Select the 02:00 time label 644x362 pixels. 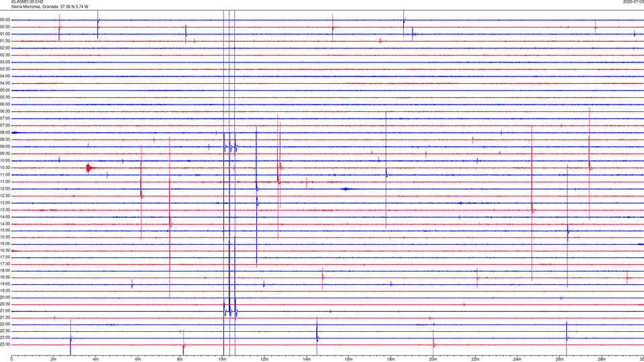tap(5, 48)
